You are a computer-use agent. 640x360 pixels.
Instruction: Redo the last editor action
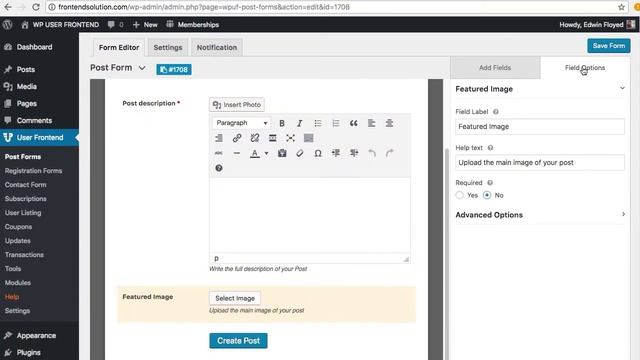(390, 153)
